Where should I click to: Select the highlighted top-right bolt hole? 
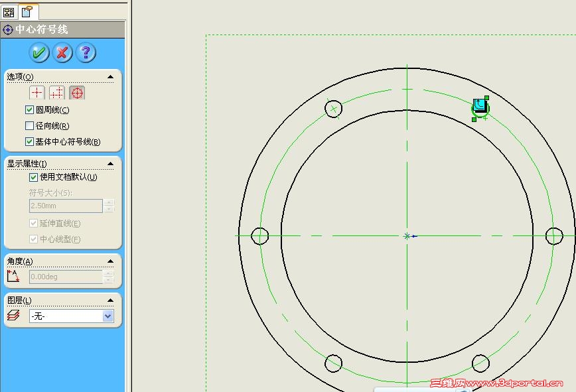tap(480, 109)
